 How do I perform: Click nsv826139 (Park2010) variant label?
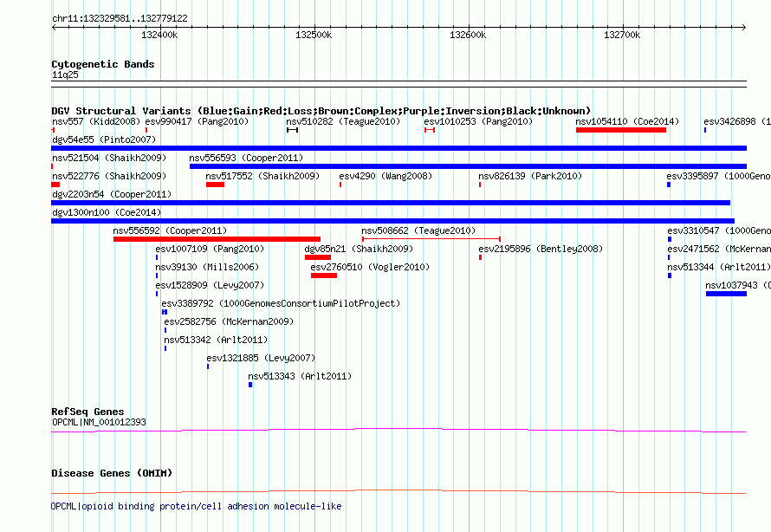pos(530,176)
